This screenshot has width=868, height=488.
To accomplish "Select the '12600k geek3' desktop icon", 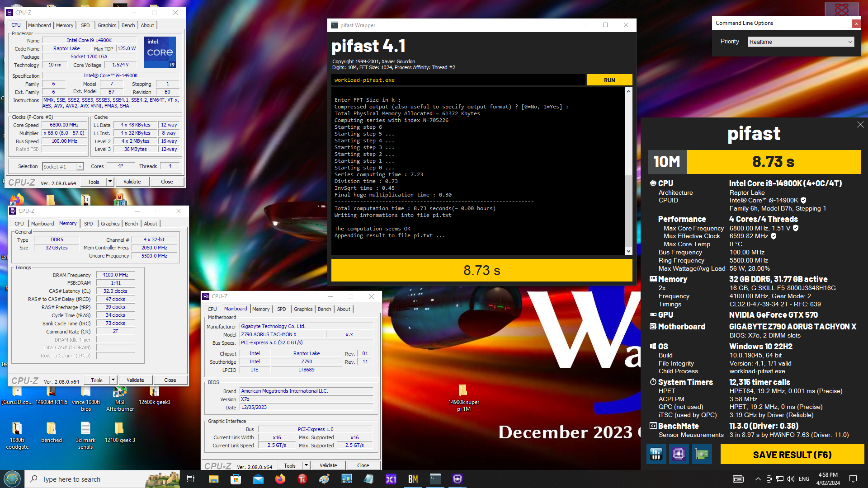I will (x=154, y=396).
